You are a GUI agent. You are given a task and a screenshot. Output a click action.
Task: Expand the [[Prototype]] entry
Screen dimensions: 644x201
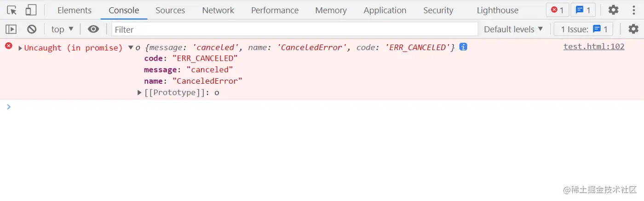click(140, 93)
